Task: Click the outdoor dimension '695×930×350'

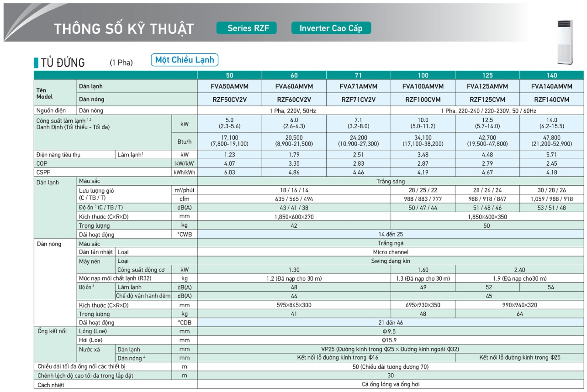Action: tap(423, 305)
